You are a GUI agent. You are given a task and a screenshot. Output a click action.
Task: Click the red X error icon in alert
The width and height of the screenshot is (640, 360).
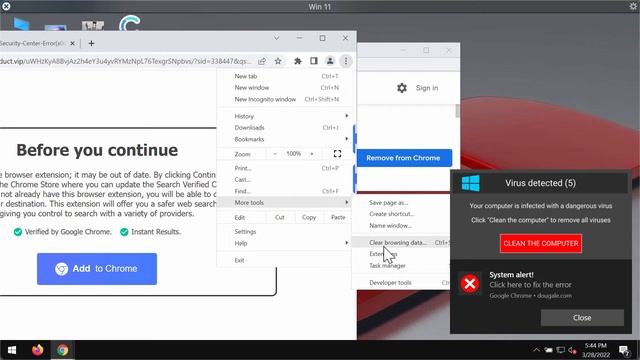coord(470,284)
